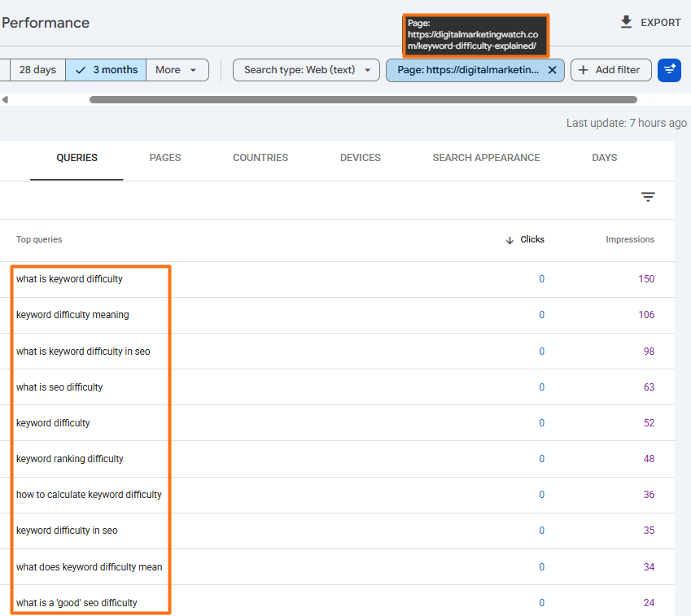Screen dimensions: 691x616
Task: Click the Export download icon
Action: (x=626, y=22)
